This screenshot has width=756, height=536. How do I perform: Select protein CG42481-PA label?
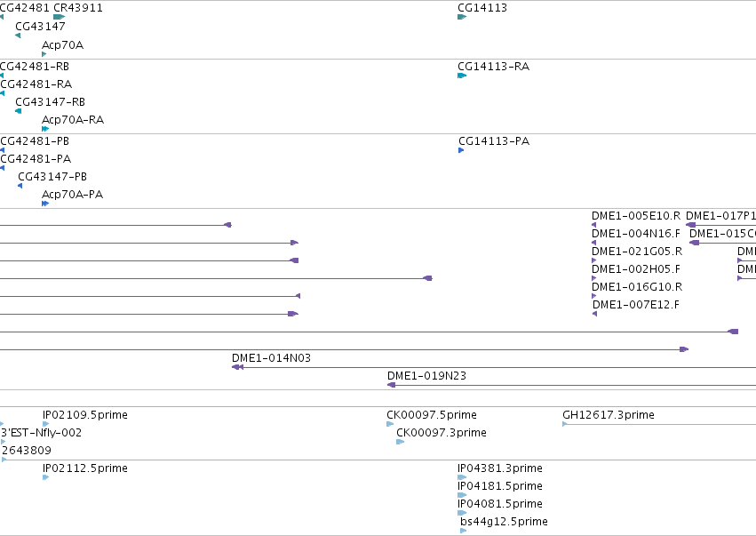coord(36,159)
